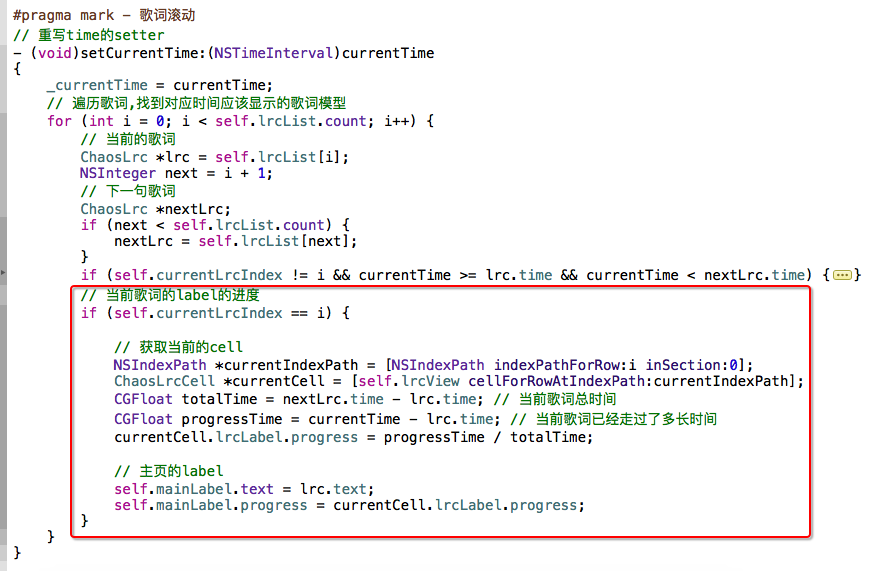882x571 pixels.
Task: Click the comment '// 当前歌词总时间'
Action: click(555, 399)
